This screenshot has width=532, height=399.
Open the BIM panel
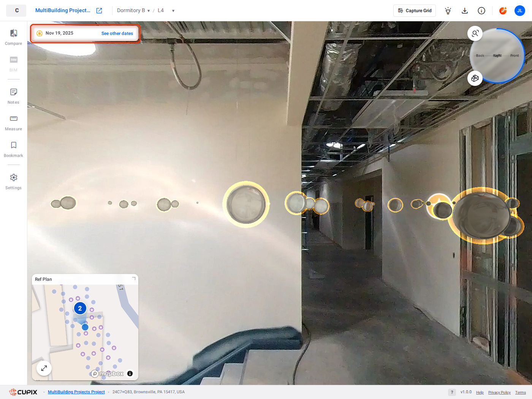13,64
